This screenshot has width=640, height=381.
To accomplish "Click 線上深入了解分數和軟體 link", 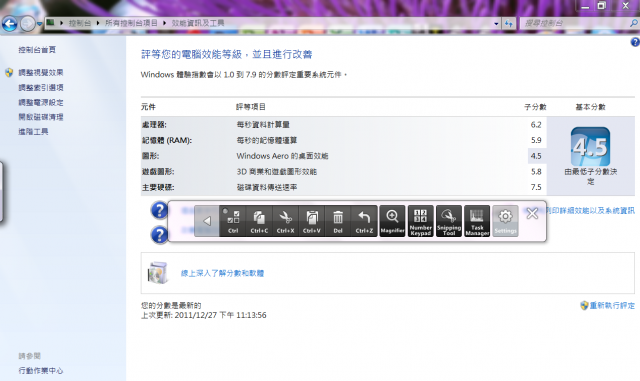I will point(222,273).
